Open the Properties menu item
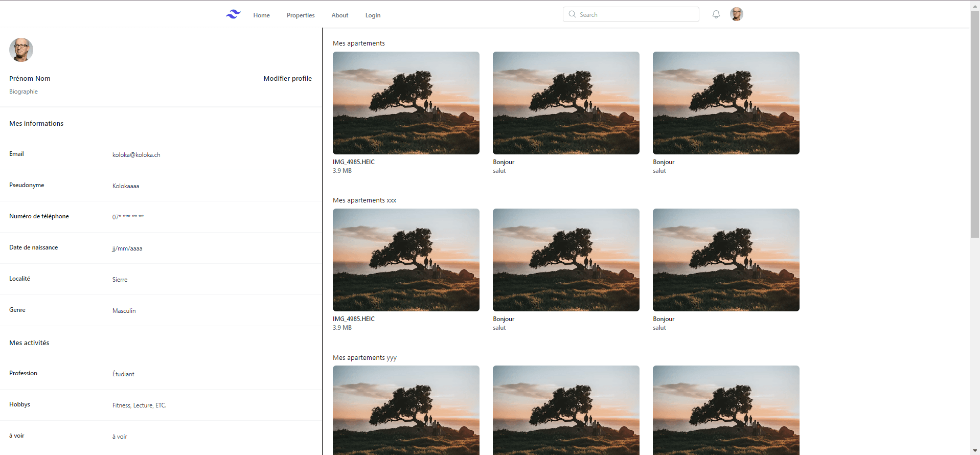 coord(300,15)
